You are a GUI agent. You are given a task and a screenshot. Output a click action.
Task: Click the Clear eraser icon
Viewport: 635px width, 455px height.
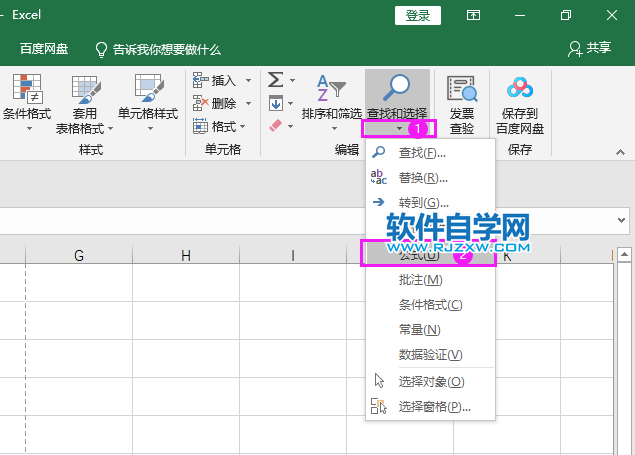[275, 126]
